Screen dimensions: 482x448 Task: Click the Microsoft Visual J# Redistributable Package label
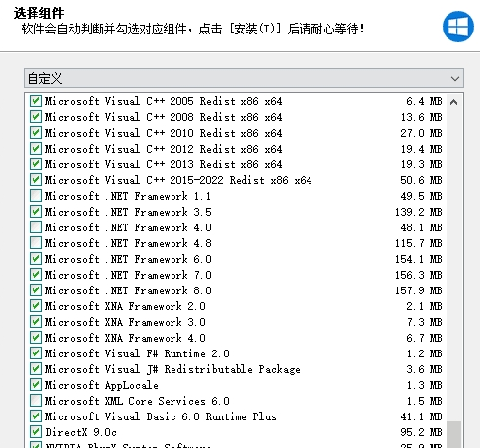(x=172, y=369)
